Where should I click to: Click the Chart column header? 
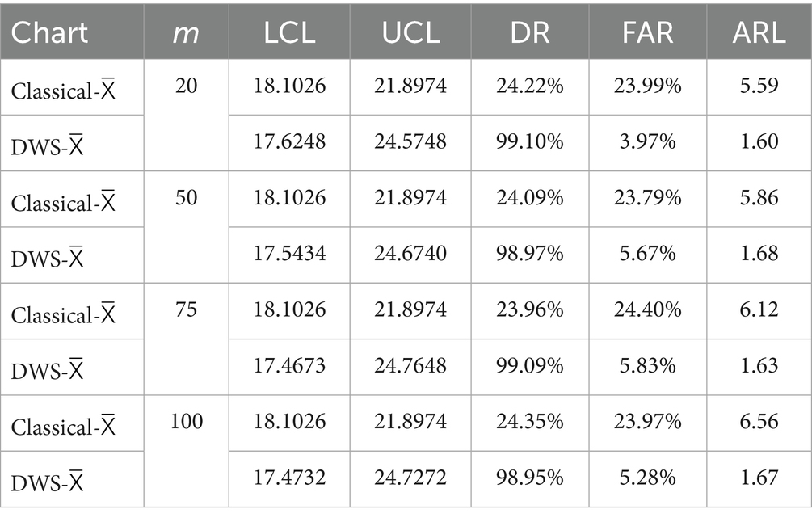click(49, 32)
